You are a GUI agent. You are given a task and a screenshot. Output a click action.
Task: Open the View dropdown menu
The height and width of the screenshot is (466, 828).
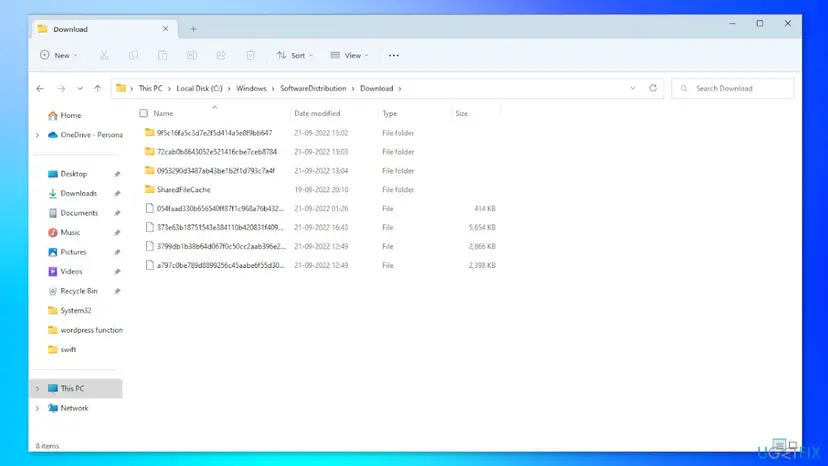(x=349, y=55)
